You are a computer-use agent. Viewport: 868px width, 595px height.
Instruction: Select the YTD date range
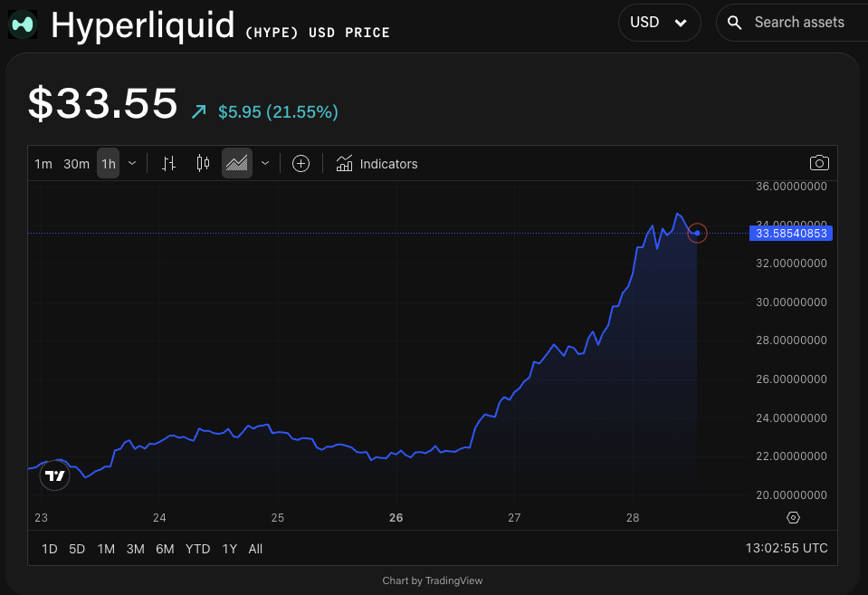[197, 549]
